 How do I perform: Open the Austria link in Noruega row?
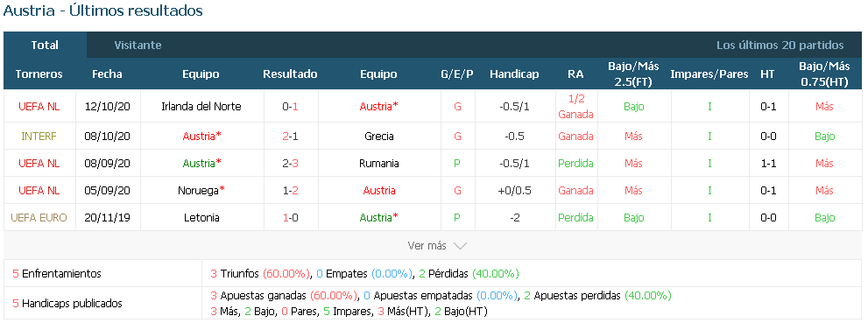[379, 190]
